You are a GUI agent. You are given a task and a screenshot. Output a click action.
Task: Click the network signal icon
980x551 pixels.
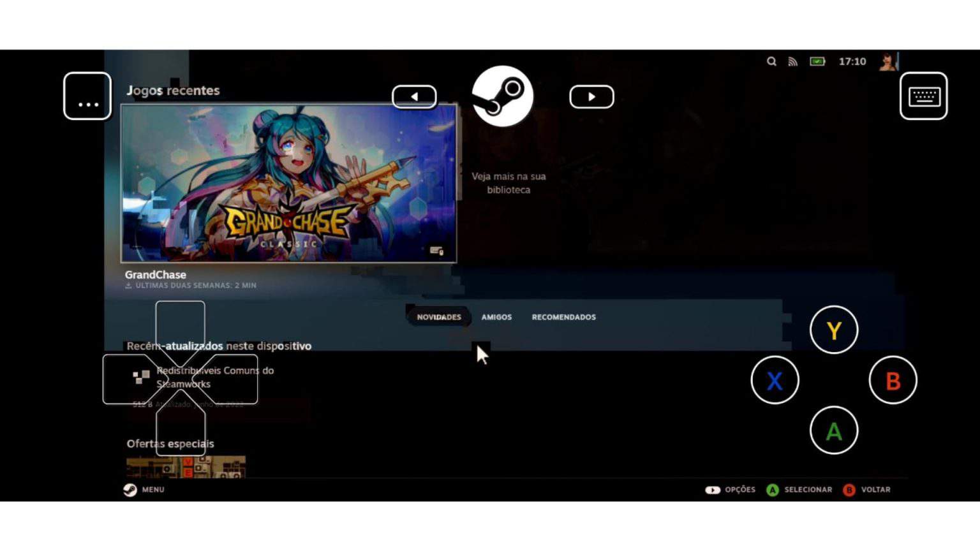793,61
